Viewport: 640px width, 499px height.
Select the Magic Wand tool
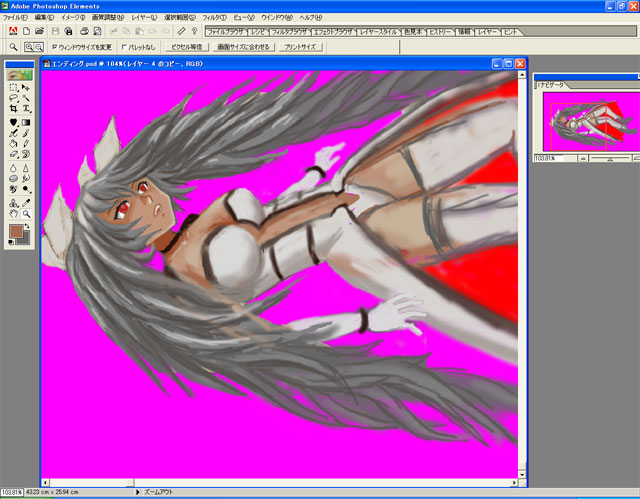point(26,98)
